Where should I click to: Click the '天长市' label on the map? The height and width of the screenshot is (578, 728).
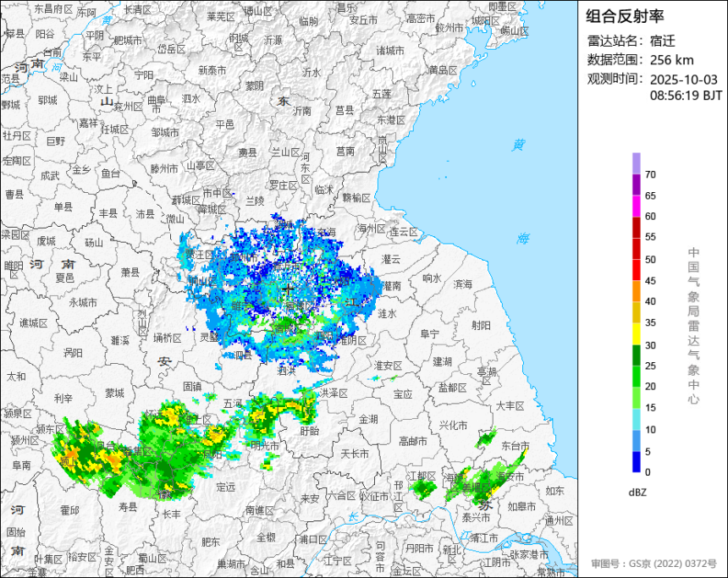355,453
